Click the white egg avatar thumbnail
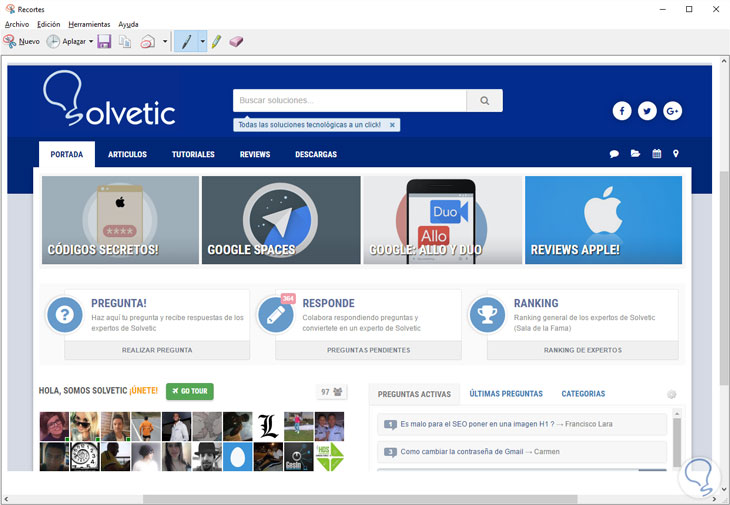730x505 pixels. tap(237, 457)
